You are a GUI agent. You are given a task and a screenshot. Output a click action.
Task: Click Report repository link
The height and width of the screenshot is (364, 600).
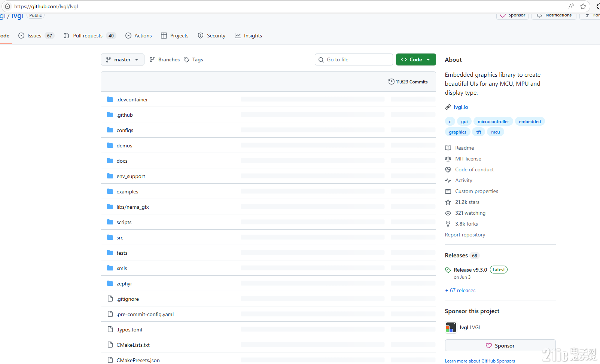pyautogui.click(x=465, y=235)
